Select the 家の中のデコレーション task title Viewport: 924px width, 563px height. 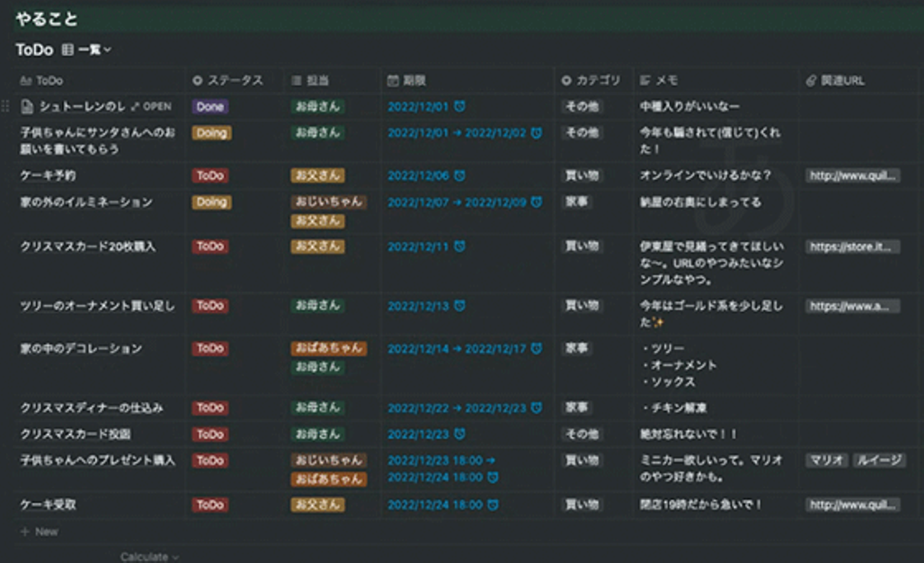coord(81,349)
